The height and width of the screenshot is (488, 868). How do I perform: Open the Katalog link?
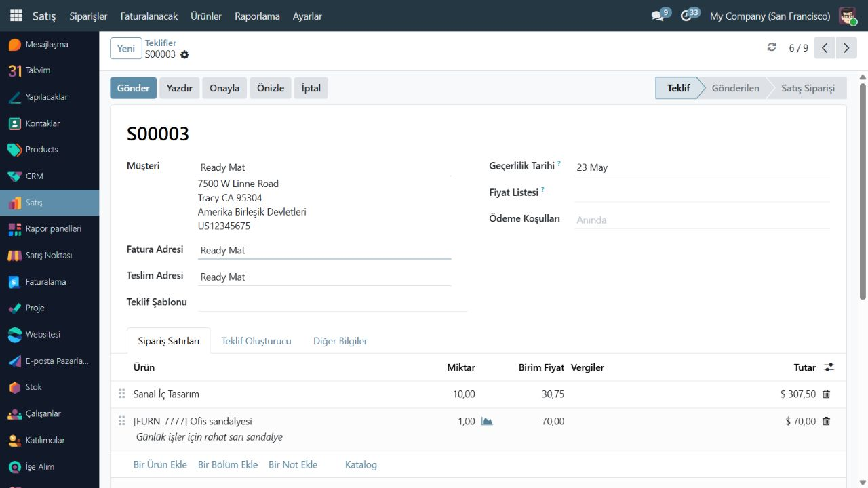[x=361, y=464]
